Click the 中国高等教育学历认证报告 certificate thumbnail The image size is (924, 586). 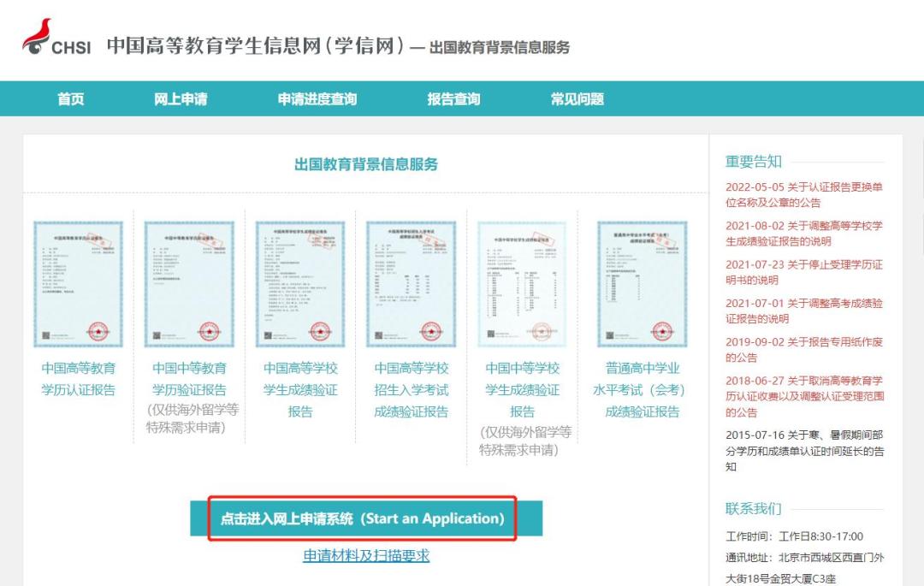79,284
